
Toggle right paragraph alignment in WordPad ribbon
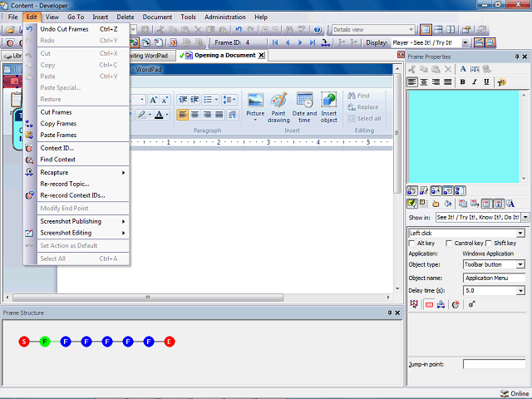coord(207,115)
